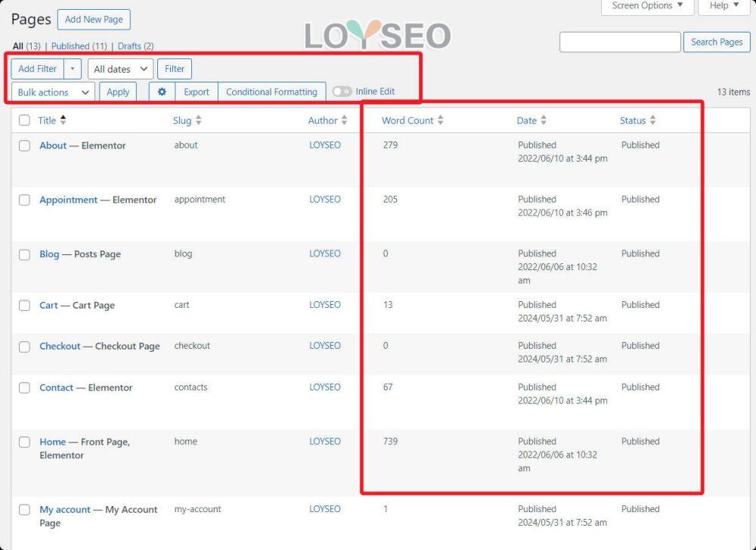The width and height of the screenshot is (756, 550).
Task: Open the About page link
Action: (53, 145)
